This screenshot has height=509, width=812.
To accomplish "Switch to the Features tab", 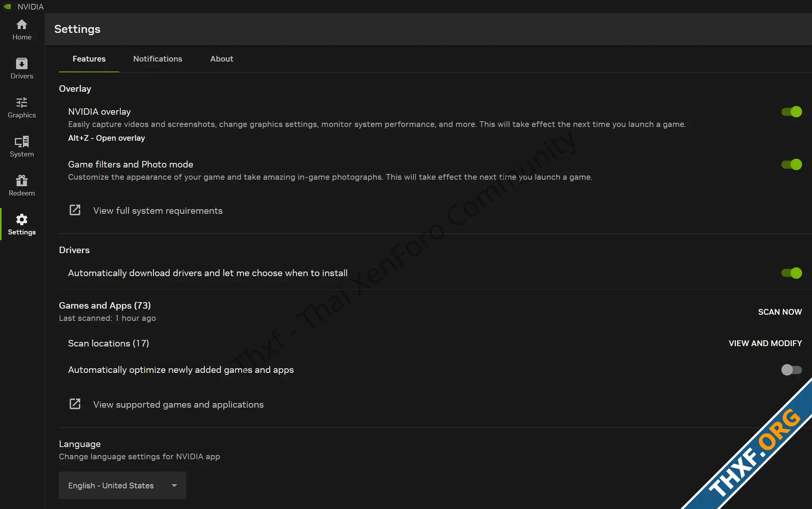I will point(89,59).
